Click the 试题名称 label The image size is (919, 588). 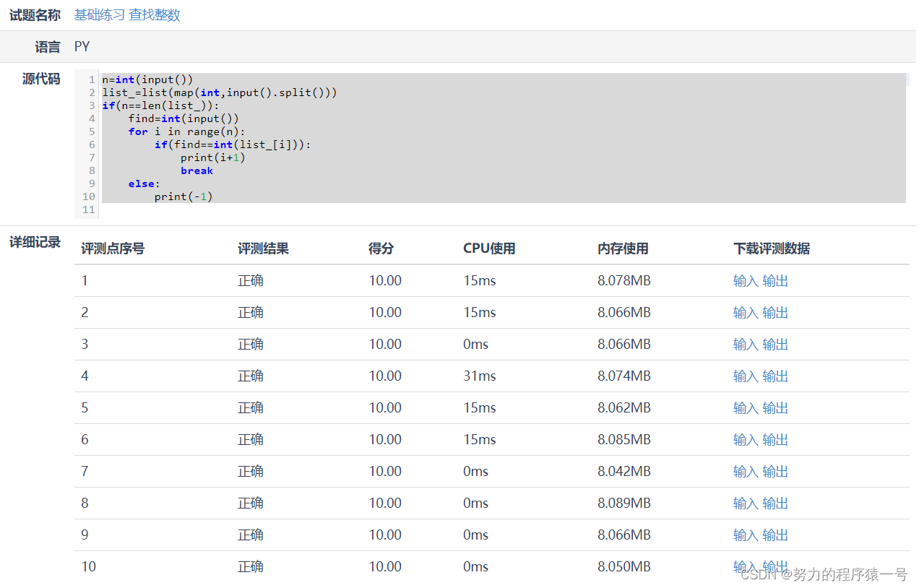35,15
